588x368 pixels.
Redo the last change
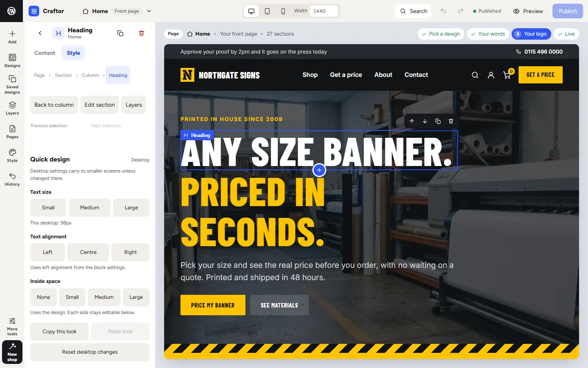point(460,11)
